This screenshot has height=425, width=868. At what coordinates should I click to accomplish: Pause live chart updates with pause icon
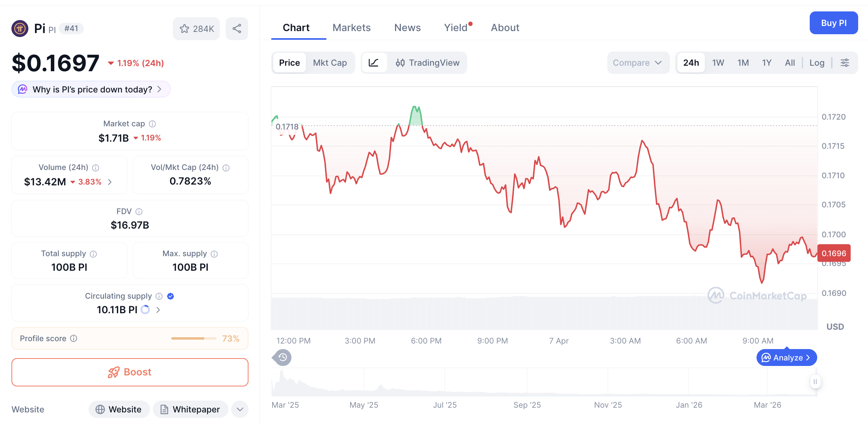pos(815,382)
